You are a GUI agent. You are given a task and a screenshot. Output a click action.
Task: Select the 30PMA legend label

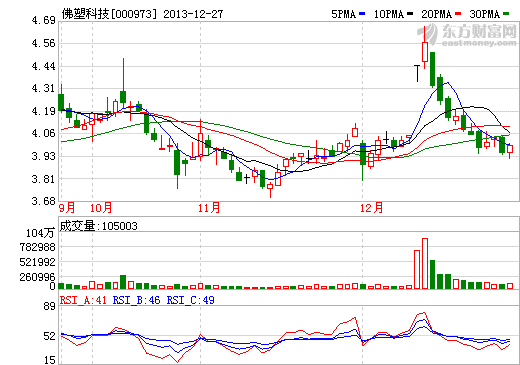(484, 14)
